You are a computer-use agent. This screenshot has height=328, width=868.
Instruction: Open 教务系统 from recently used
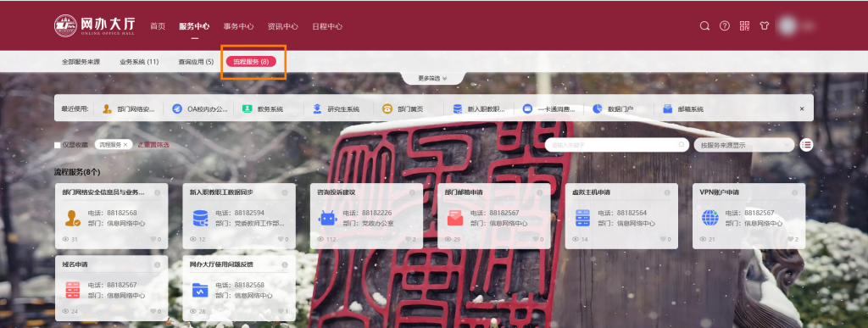point(264,109)
